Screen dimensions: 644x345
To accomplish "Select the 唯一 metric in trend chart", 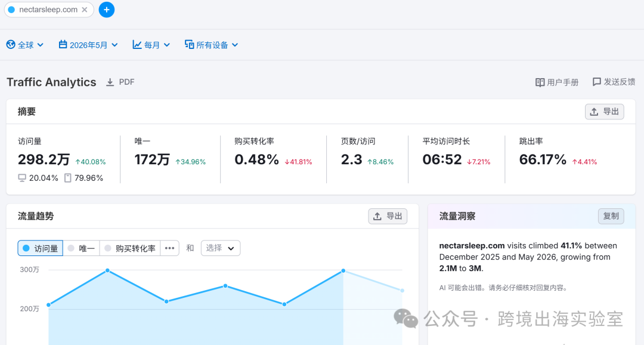I will (81, 248).
